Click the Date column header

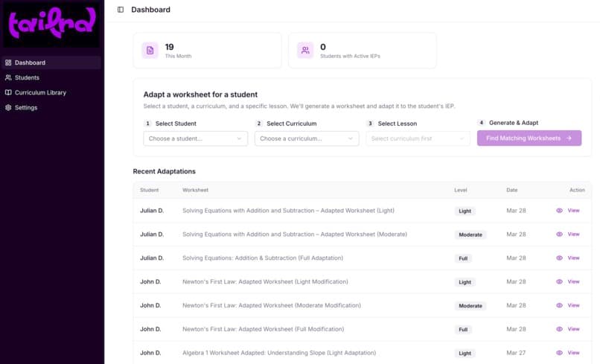[x=512, y=190]
